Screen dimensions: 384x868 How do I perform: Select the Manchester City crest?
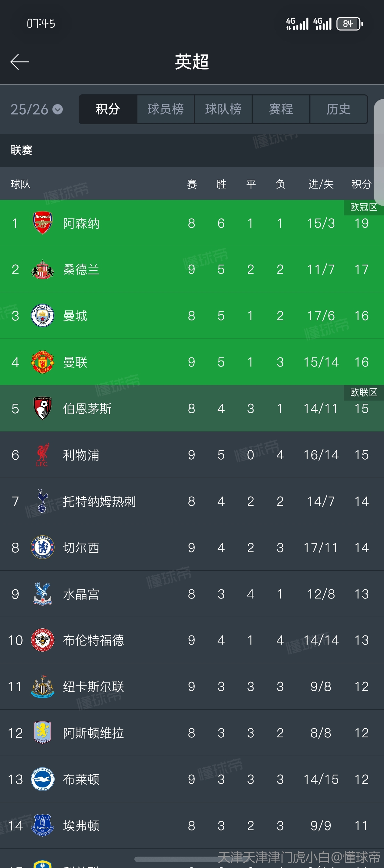pos(42,316)
